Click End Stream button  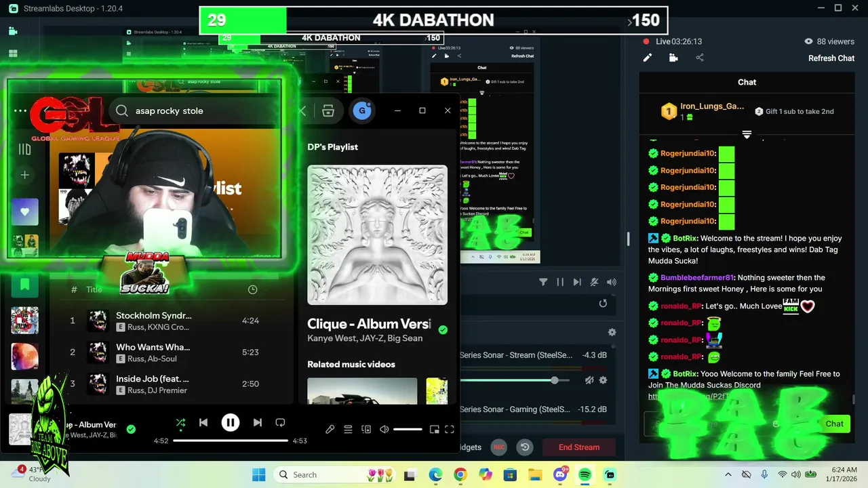(x=579, y=447)
